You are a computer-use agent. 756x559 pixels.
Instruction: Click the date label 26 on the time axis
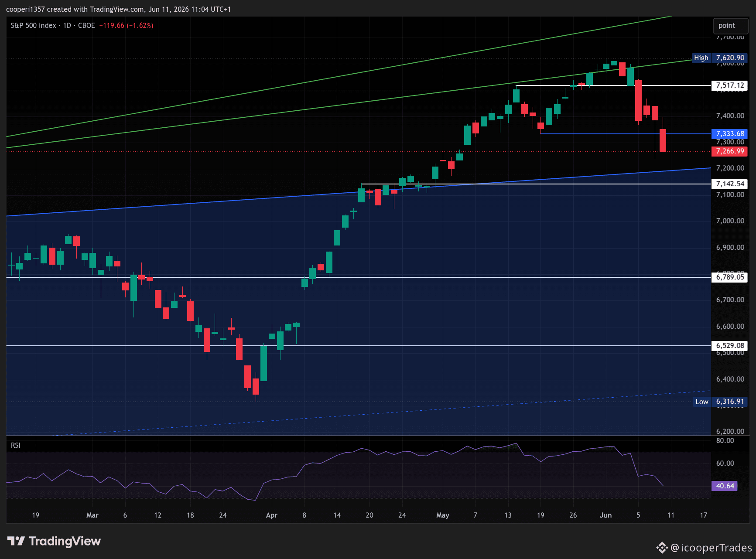573,515
